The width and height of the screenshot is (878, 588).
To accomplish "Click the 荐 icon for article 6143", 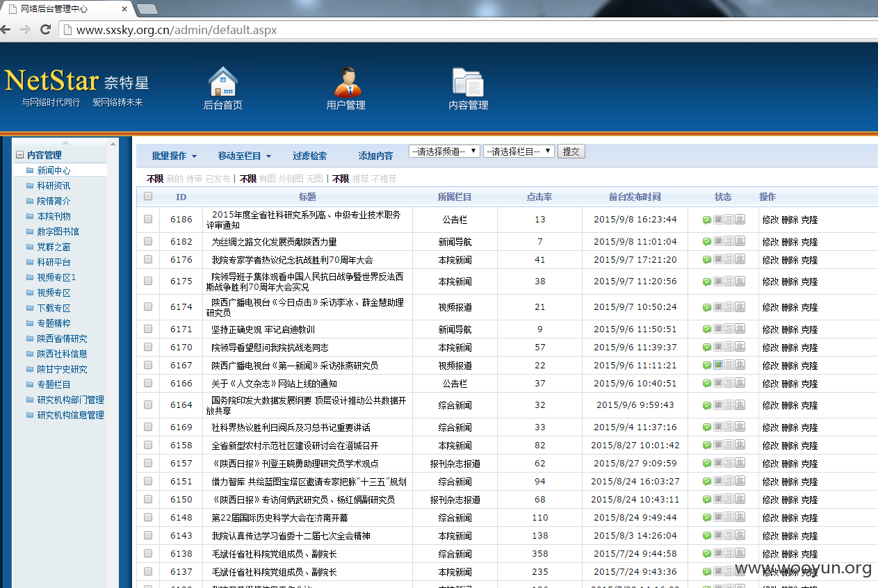I will coord(729,535).
